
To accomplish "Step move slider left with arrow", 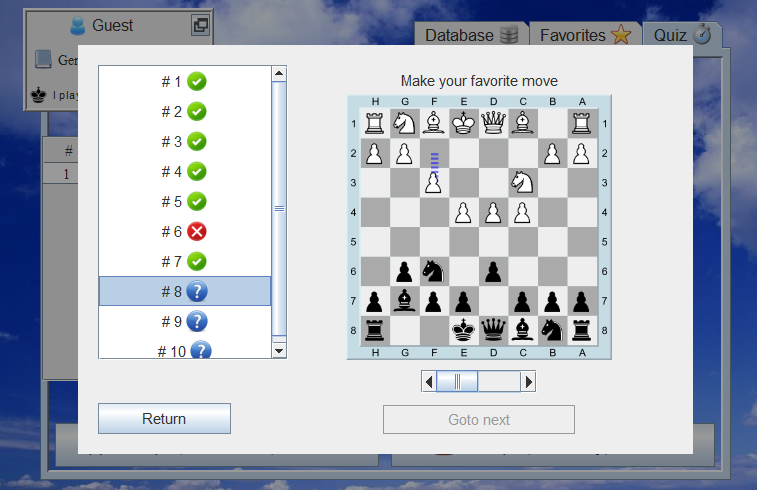I will tap(429, 382).
